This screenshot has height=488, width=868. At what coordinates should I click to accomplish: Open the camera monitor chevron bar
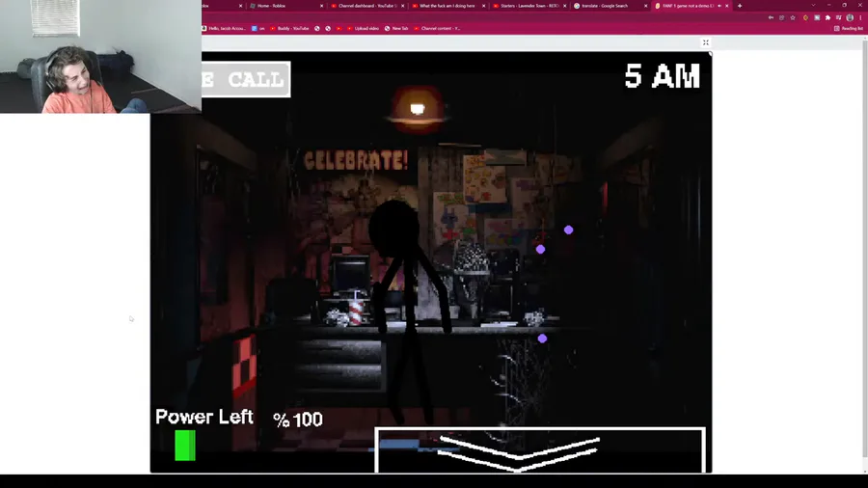click(540, 449)
